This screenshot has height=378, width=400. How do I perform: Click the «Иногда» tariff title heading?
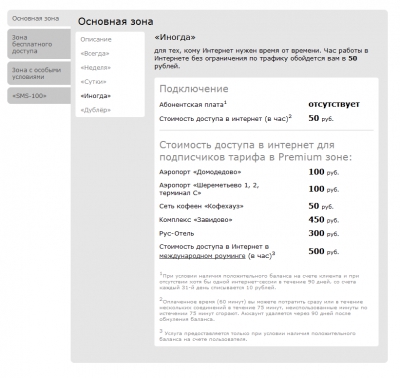click(x=175, y=37)
